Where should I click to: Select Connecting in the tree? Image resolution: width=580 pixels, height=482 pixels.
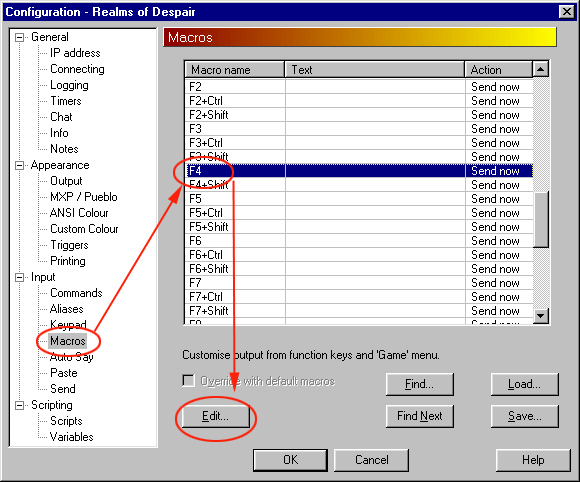[77, 69]
